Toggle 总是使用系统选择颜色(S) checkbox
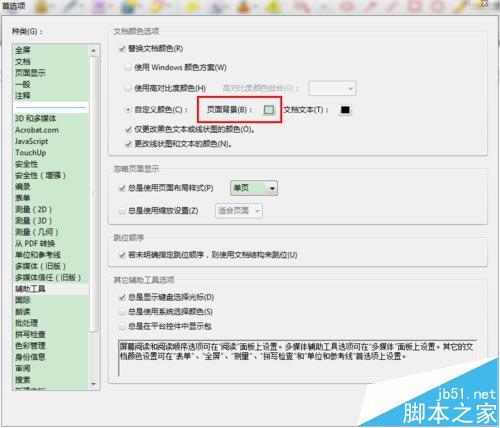The height and width of the screenshot is (428, 500). 122,312
